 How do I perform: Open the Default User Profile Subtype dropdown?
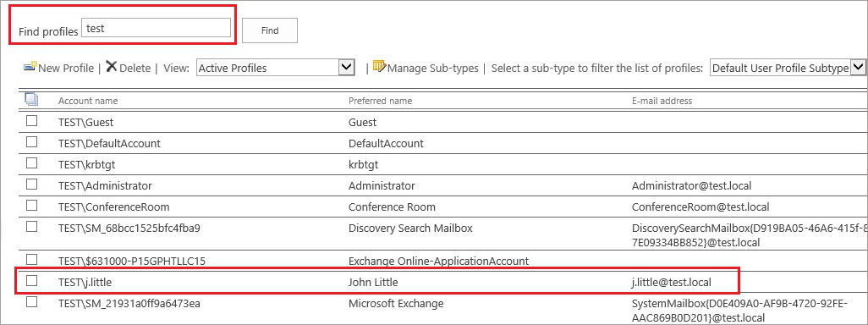tap(788, 68)
